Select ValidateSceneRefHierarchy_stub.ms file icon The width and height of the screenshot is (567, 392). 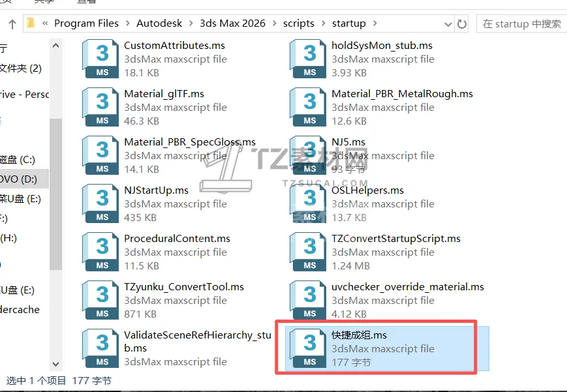point(101,348)
